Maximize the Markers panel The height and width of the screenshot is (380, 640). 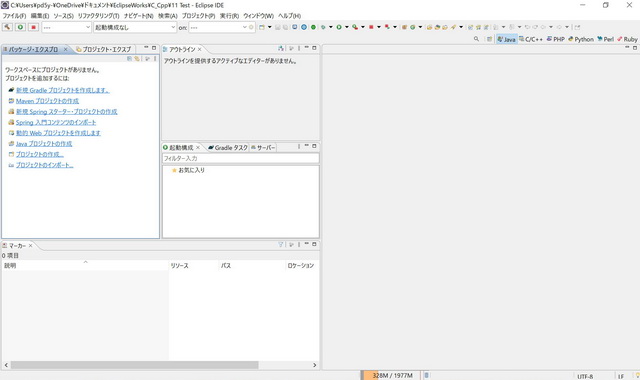[314, 244]
